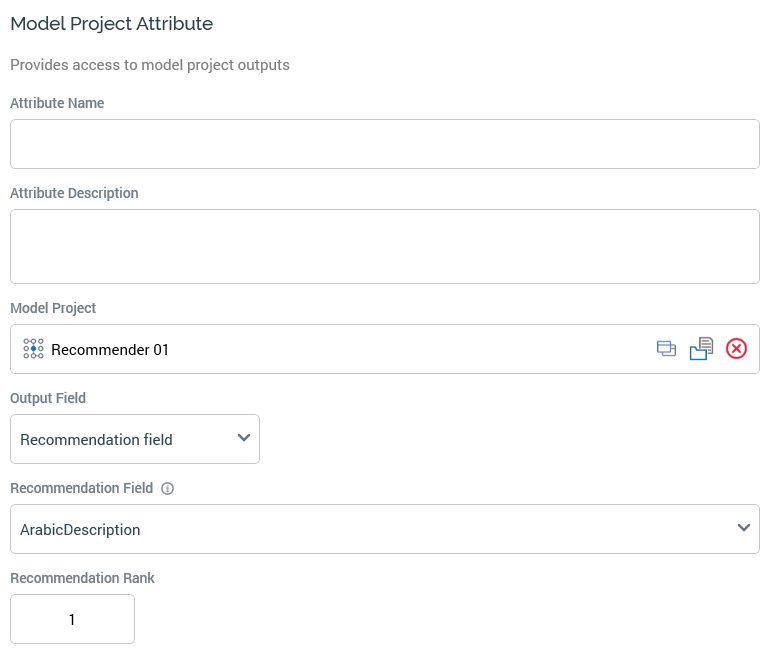Click the open-in-window icon beside Recommender 01
The width and height of the screenshot is (771, 655).
tap(666, 349)
